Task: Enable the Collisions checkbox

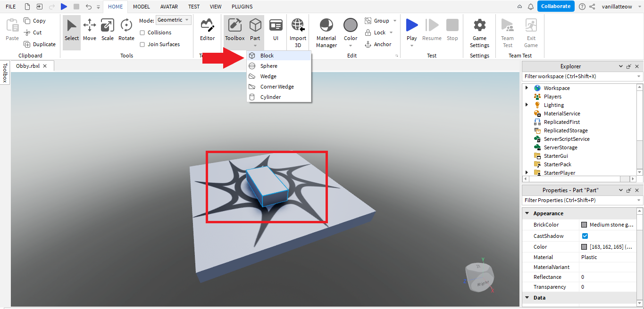Action: pyautogui.click(x=142, y=33)
